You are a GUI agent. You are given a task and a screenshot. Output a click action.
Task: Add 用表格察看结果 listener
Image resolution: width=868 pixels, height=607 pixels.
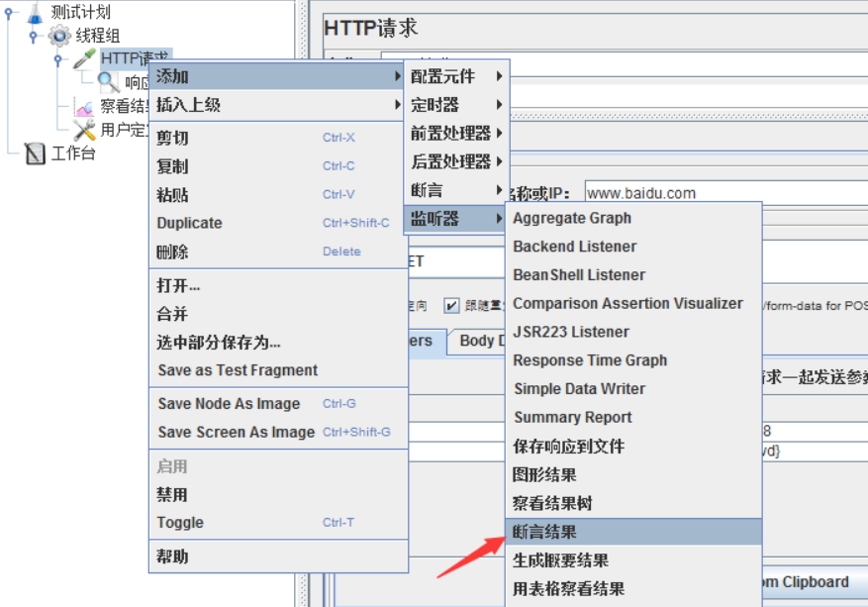(x=633, y=589)
